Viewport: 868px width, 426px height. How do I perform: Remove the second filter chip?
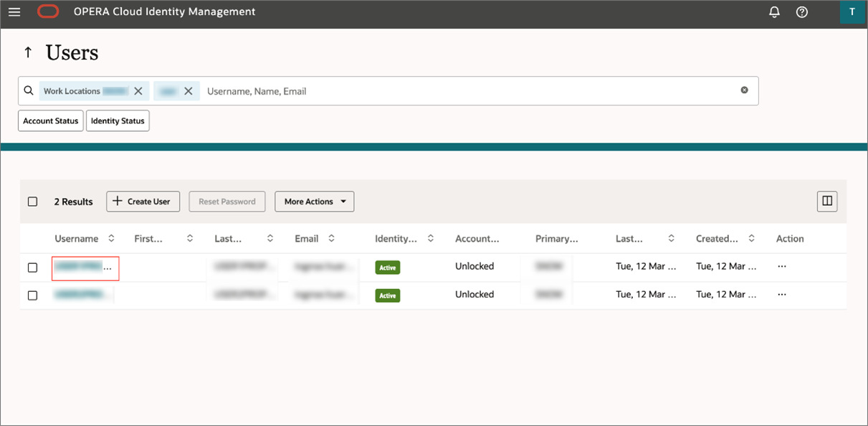(x=189, y=91)
